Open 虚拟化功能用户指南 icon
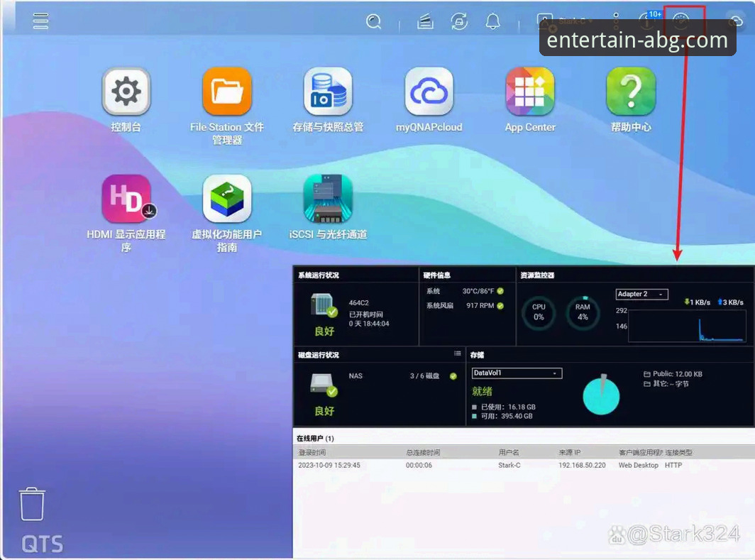 tap(227, 199)
